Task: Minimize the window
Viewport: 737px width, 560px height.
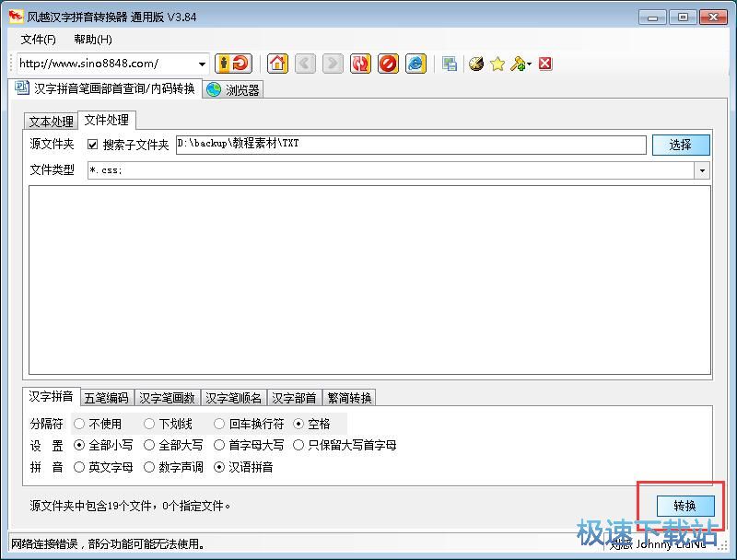Action: (x=652, y=17)
